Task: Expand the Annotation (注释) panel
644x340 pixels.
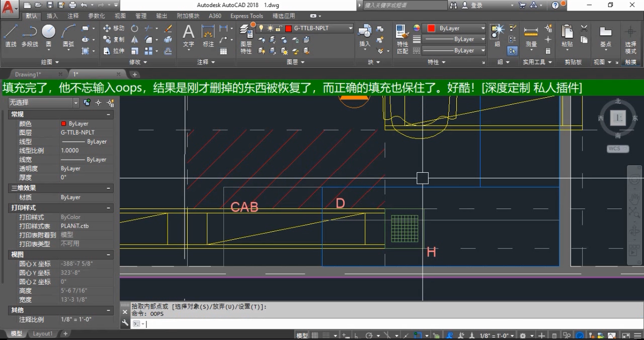Action: [206, 62]
